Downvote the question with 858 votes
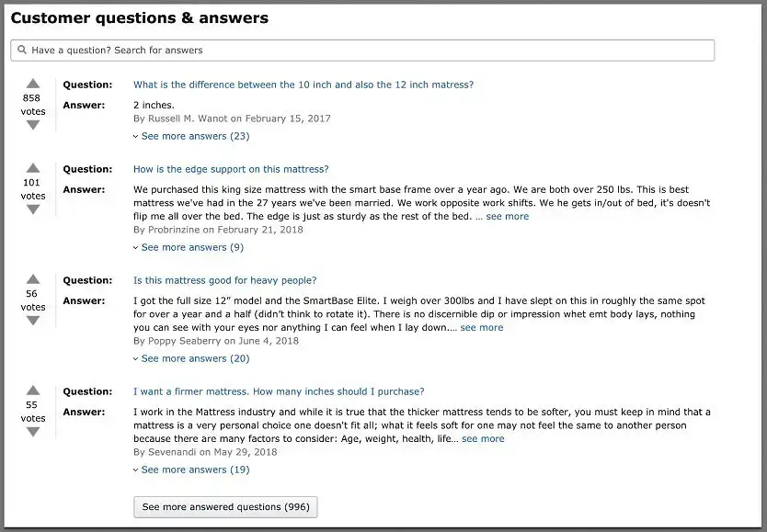767x532 pixels. pos(33,125)
